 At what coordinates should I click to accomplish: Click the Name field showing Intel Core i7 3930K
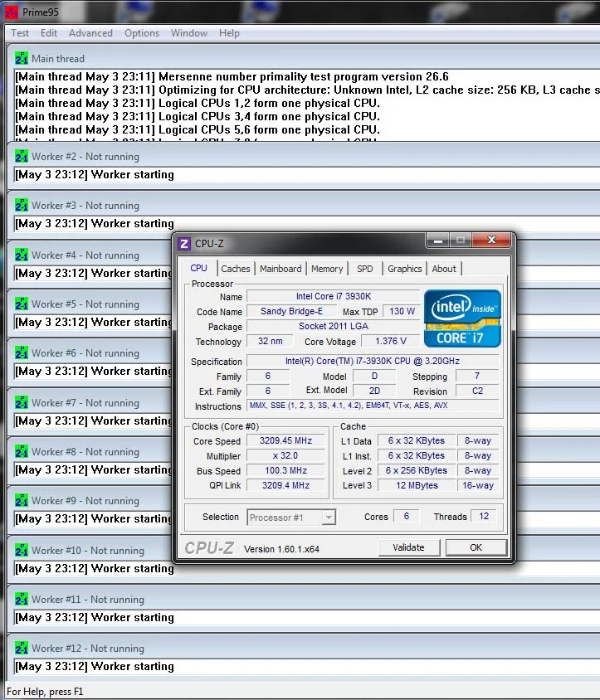334,296
